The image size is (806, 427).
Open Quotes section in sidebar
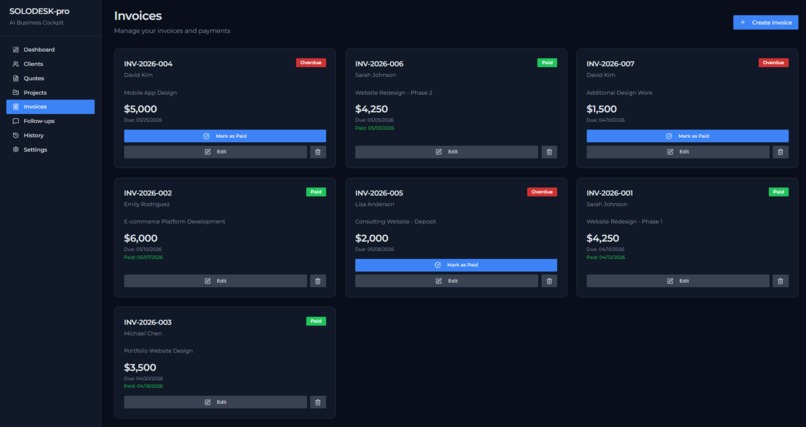pos(50,79)
